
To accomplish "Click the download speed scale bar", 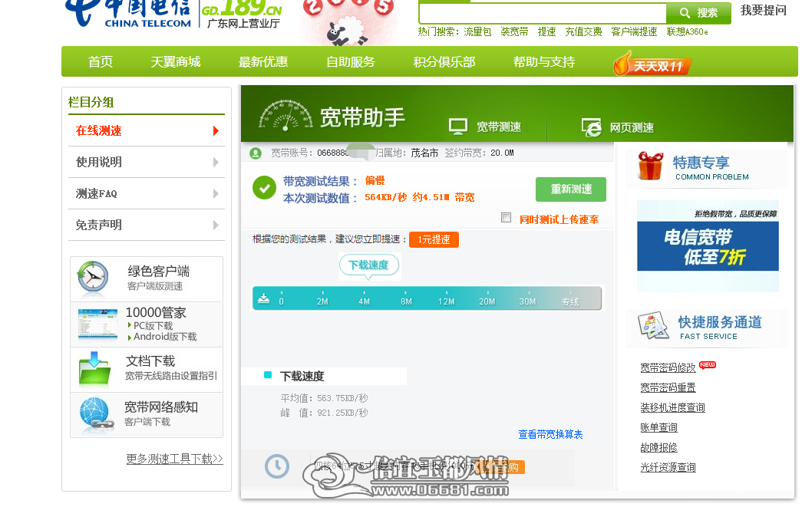I will (x=427, y=298).
